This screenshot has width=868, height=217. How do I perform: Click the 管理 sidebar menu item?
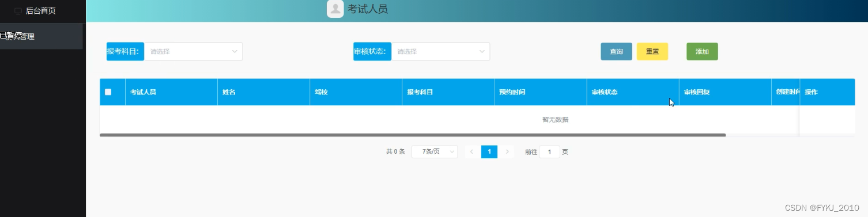[x=41, y=36]
